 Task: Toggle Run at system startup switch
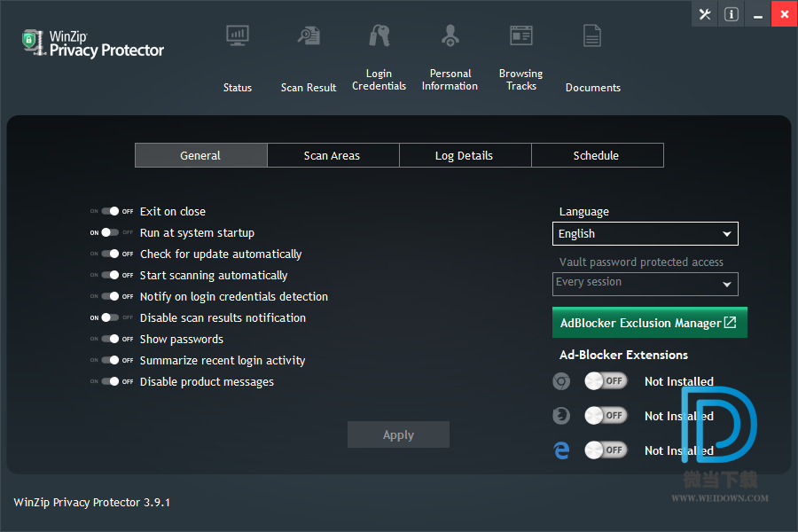click(x=111, y=232)
